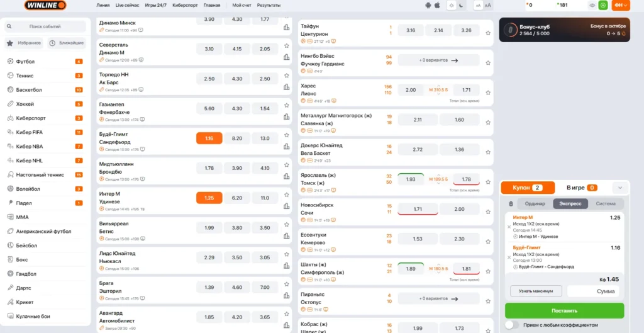Favorite the Газиантеп – Фенербахче match
644x333 pixels.
[x=286, y=105]
